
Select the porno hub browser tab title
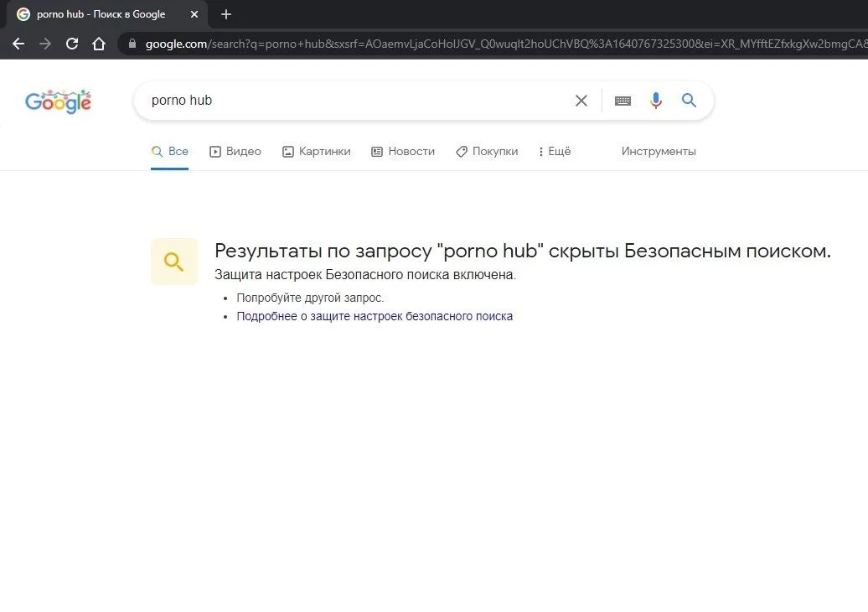tap(101, 14)
